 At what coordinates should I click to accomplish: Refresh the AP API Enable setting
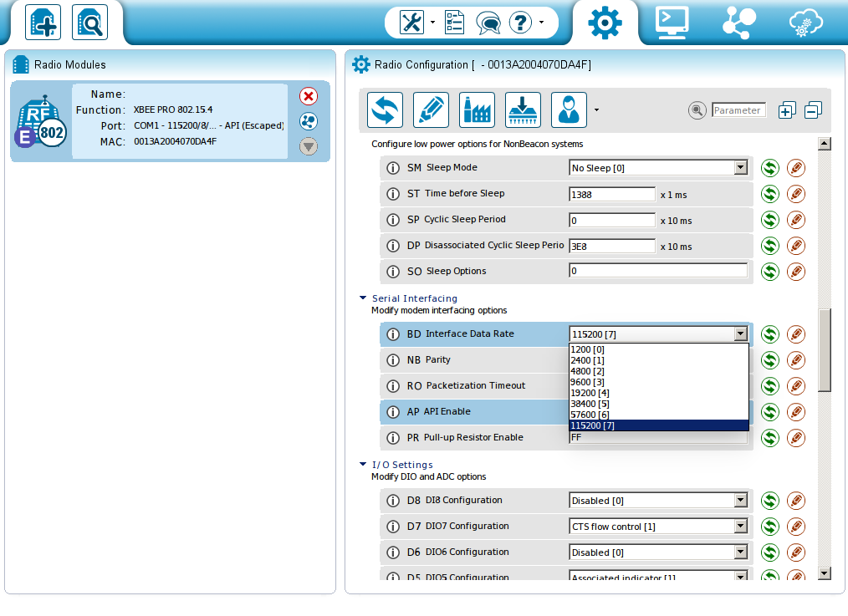(x=769, y=412)
